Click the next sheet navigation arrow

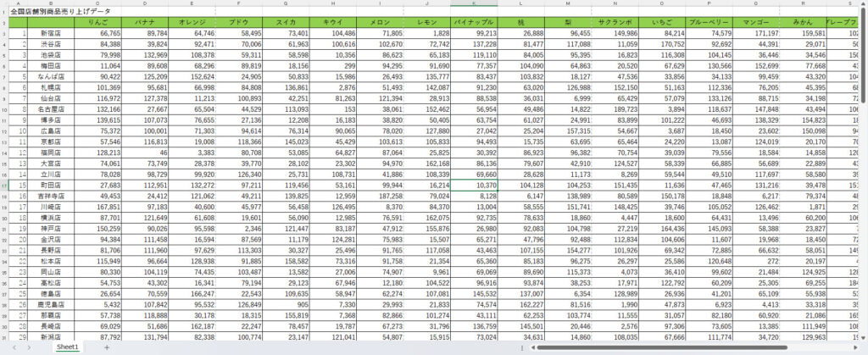[x=29, y=347]
